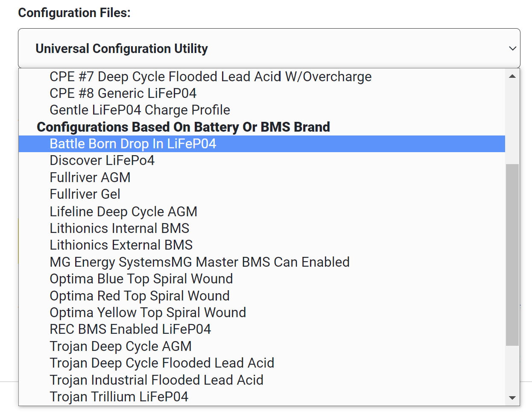Click the scrollbar down arrow
Viewport: 532px width, 418px height.
click(512, 398)
